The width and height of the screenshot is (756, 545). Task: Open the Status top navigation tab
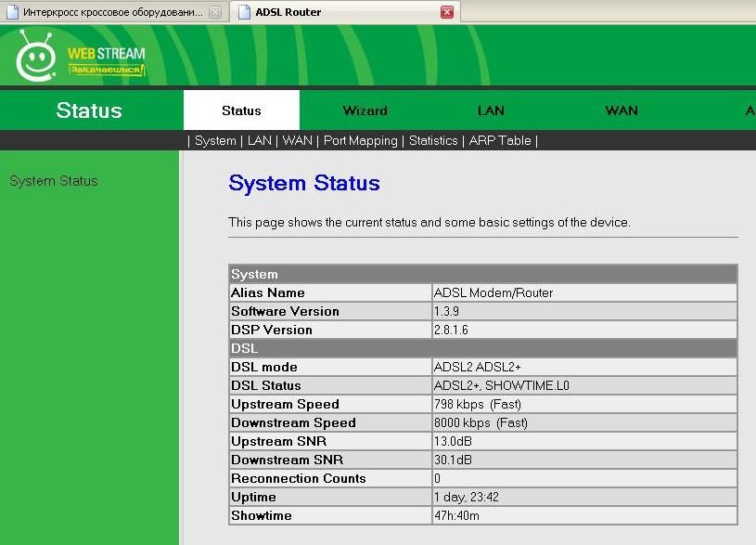click(x=241, y=110)
